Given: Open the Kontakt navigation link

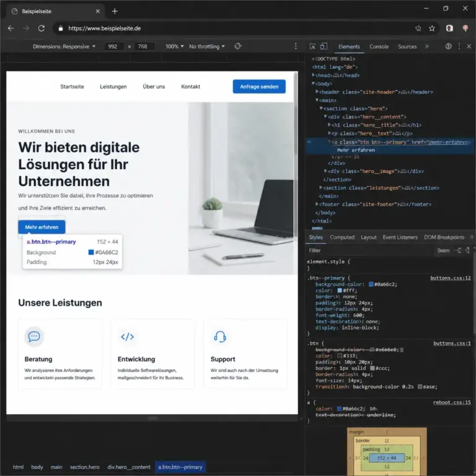Looking at the screenshot, I should (x=191, y=87).
